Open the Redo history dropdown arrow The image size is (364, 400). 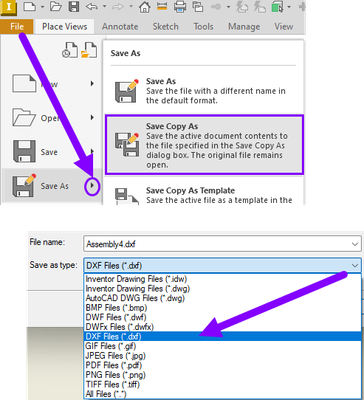point(131,7)
